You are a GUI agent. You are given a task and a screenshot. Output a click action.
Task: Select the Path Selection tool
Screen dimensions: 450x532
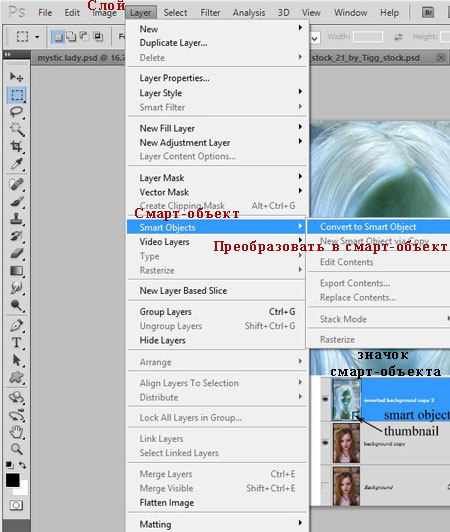click(16, 360)
